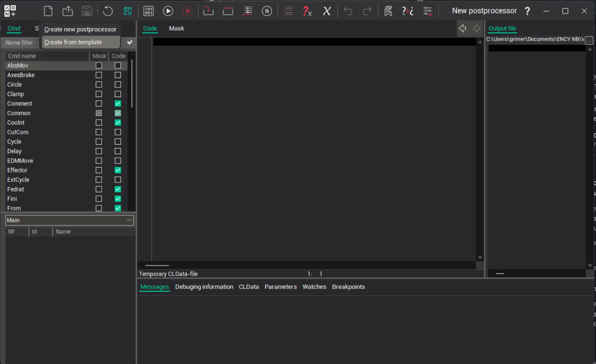The image size is (596, 364).
Task: Click the binary 101 code icon
Action: [148, 11]
